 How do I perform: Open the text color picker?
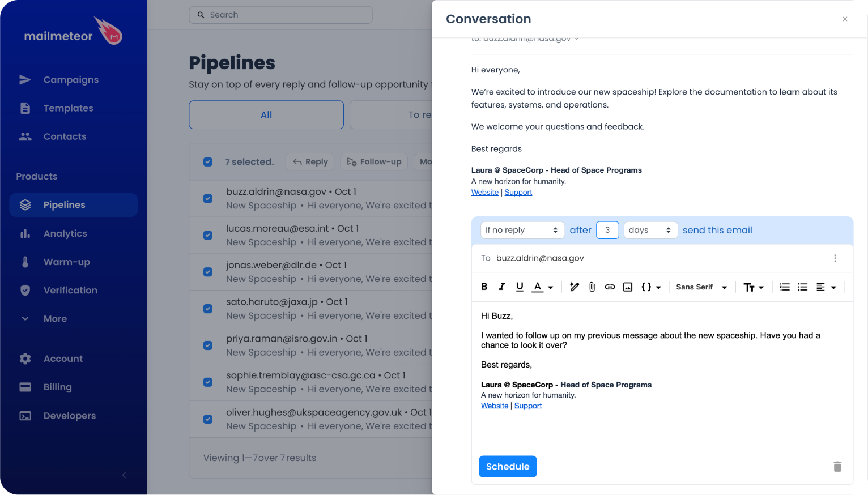pyautogui.click(x=543, y=287)
